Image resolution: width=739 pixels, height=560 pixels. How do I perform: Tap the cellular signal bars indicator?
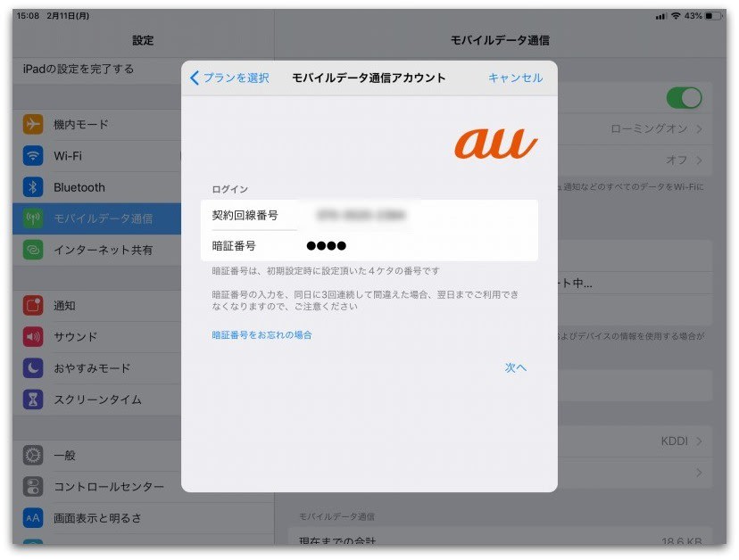pos(660,16)
